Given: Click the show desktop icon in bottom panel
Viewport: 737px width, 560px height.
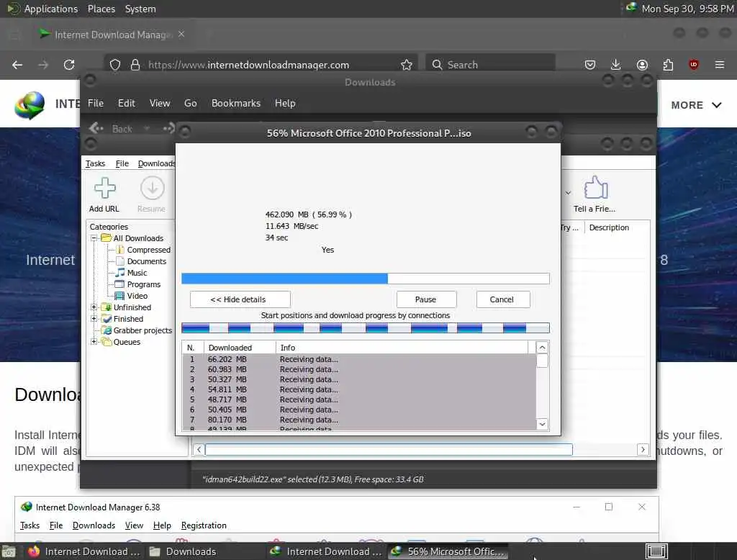Looking at the screenshot, I should pos(9,551).
